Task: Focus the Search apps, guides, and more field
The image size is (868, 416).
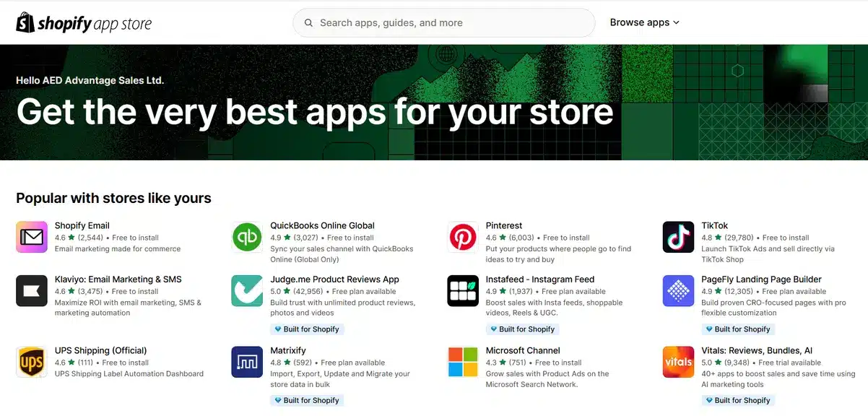Action: (443, 23)
